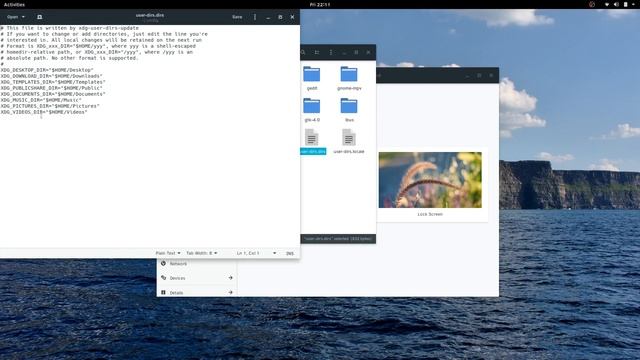Click the Open button in gedit
The image size is (640, 360).
[13, 17]
